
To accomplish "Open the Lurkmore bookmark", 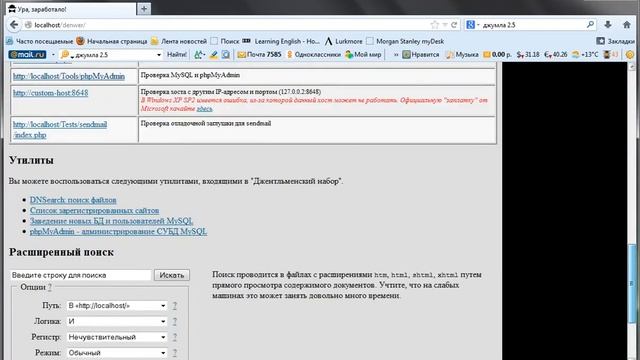I will (344, 41).
